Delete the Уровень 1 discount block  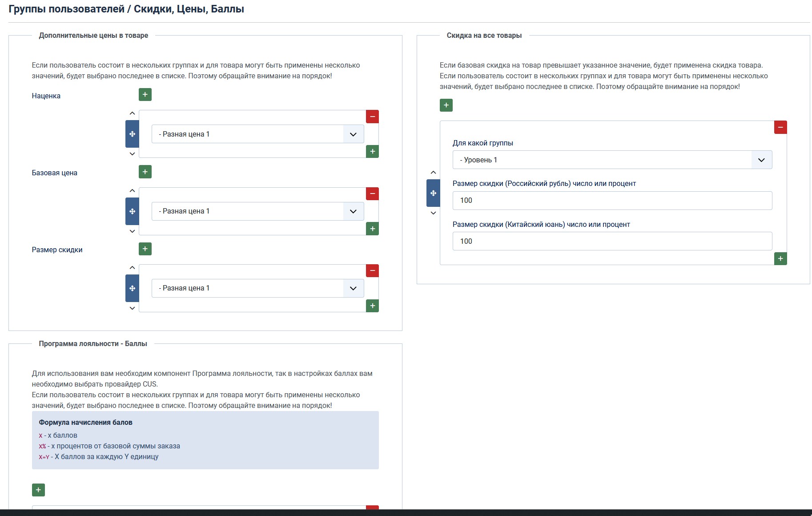click(780, 127)
